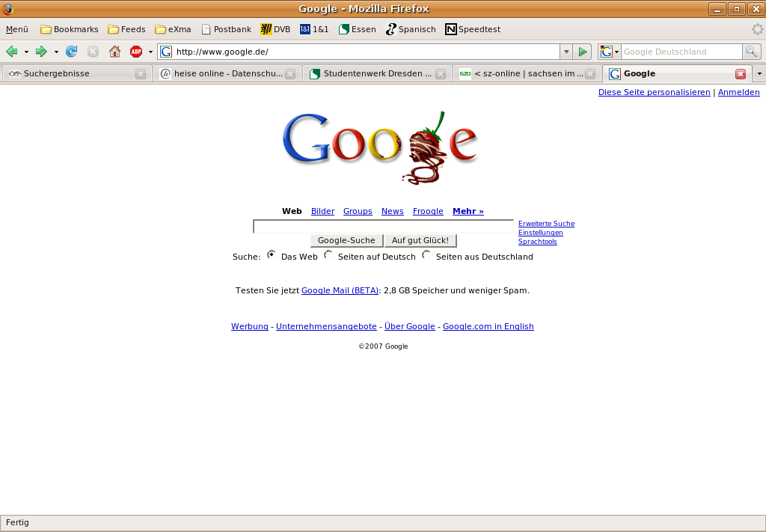Switch to the sz-online tab
The height and width of the screenshot is (532, 766).
(x=527, y=74)
